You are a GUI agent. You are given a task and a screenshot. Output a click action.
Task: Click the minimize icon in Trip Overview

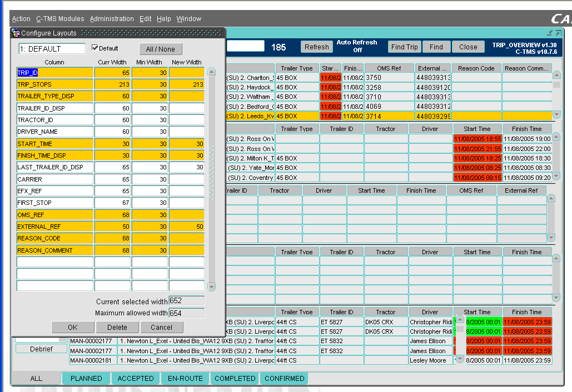(550, 33)
